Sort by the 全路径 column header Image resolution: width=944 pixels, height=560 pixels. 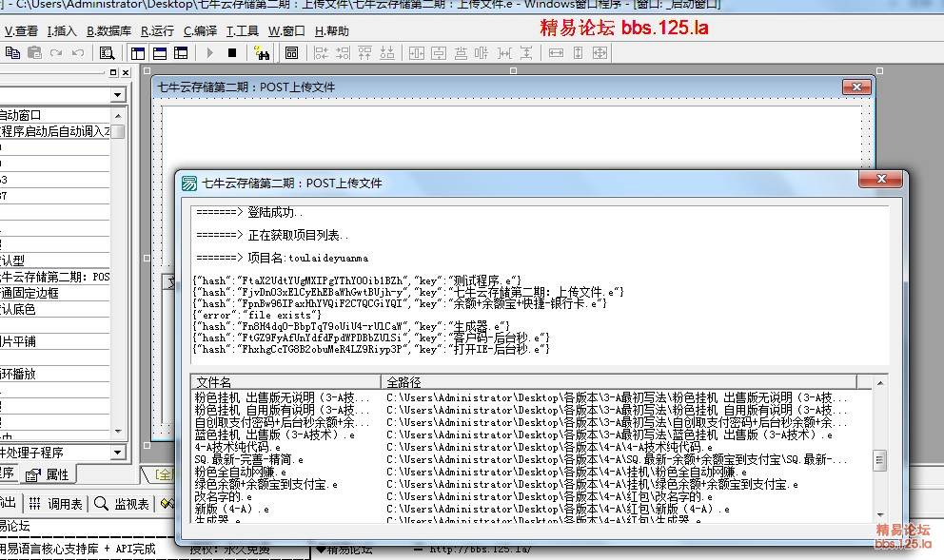(619, 382)
